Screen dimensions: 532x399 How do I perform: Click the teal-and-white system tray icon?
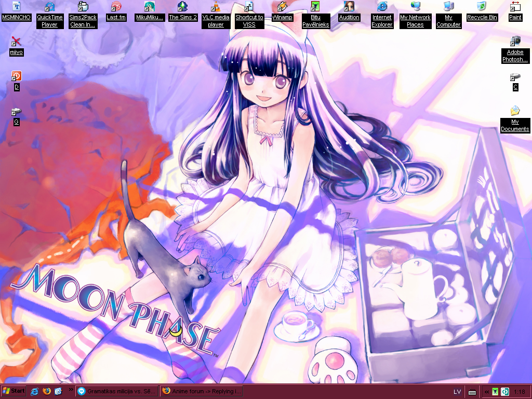(505, 392)
